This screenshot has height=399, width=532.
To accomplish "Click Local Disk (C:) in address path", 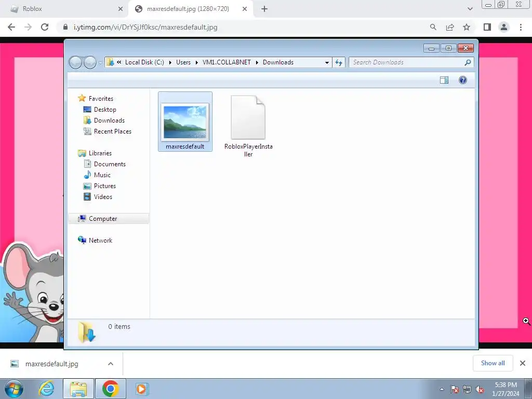I will point(144,62).
